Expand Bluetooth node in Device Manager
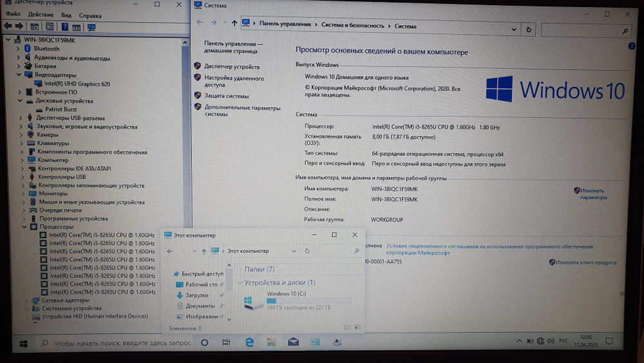The height and width of the screenshot is (363, 644). click(x=17, y=48)
